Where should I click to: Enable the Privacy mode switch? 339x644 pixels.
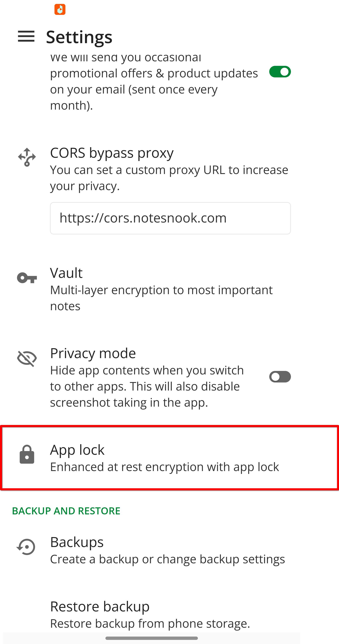280,377
